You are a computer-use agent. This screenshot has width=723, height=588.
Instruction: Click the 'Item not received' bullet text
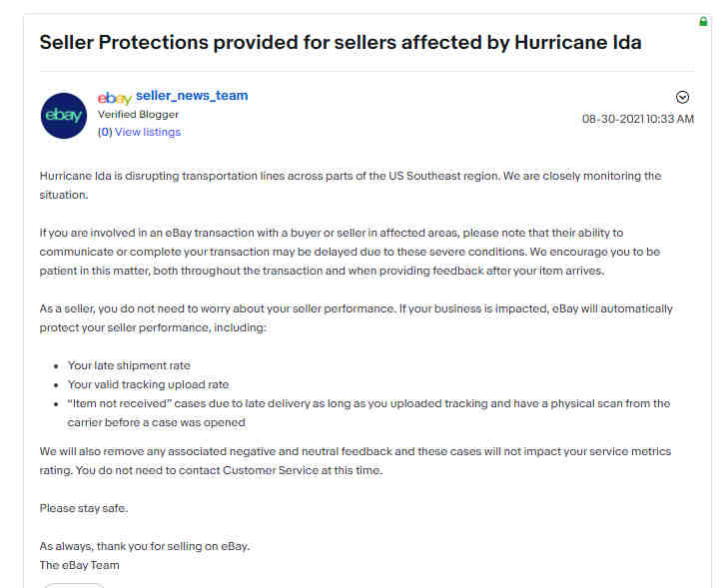tap(368, 413)
